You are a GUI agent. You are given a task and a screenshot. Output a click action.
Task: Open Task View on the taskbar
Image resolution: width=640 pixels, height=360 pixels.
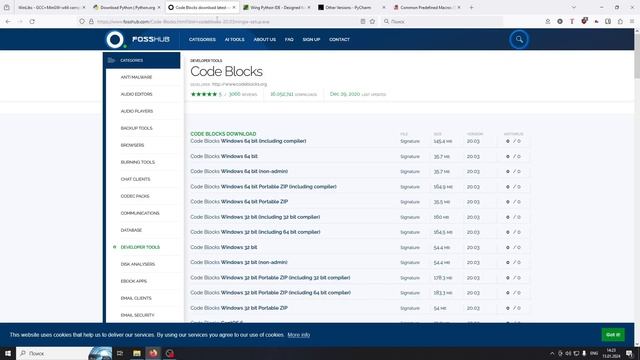120,353
